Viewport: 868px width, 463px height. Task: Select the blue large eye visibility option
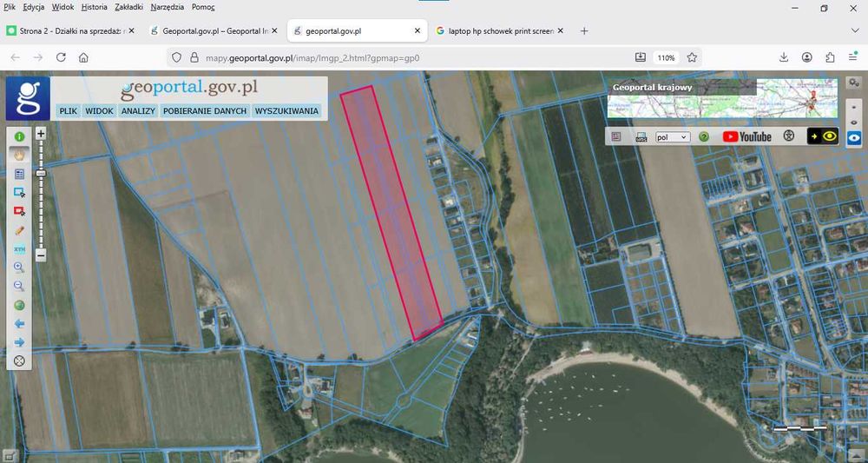[854, 137]
